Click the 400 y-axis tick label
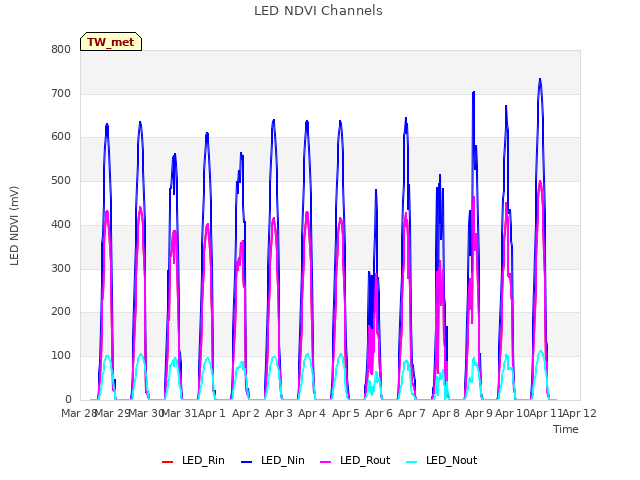640x480 pixels. [61, 224]
